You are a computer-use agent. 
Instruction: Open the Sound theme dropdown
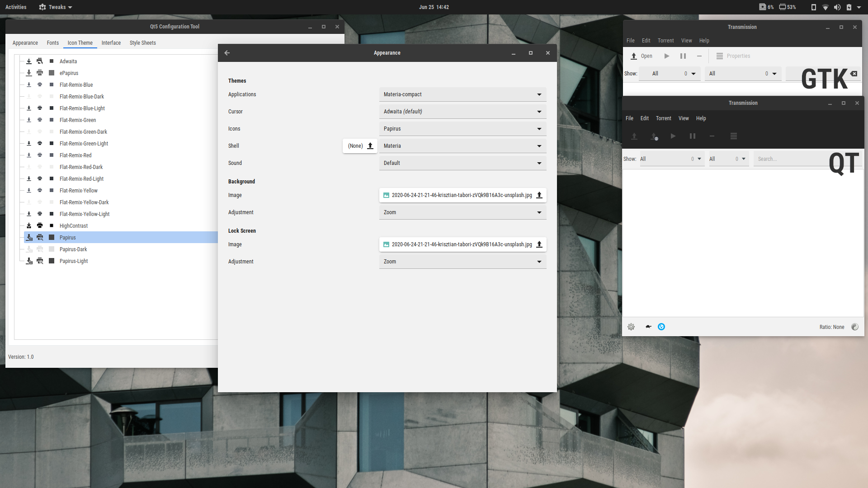pyautogui.click(x=462, y=163)
